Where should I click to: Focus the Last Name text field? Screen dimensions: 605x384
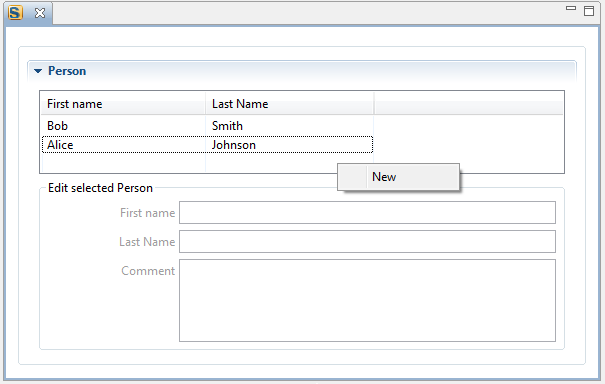click(367, 242)
